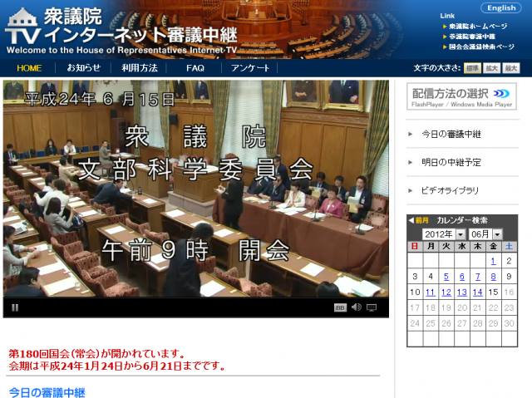Pause the video playback
532x398 pixels.
pos(15,307)
